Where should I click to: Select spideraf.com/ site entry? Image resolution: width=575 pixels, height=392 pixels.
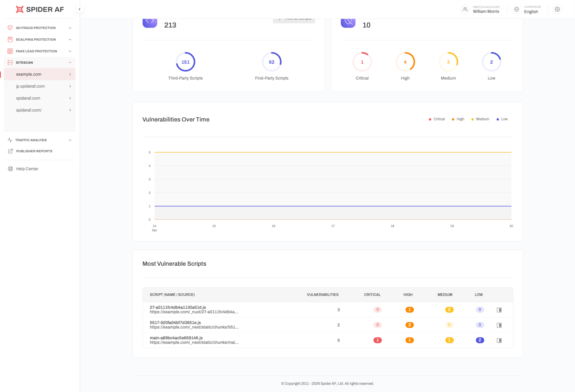40,110
